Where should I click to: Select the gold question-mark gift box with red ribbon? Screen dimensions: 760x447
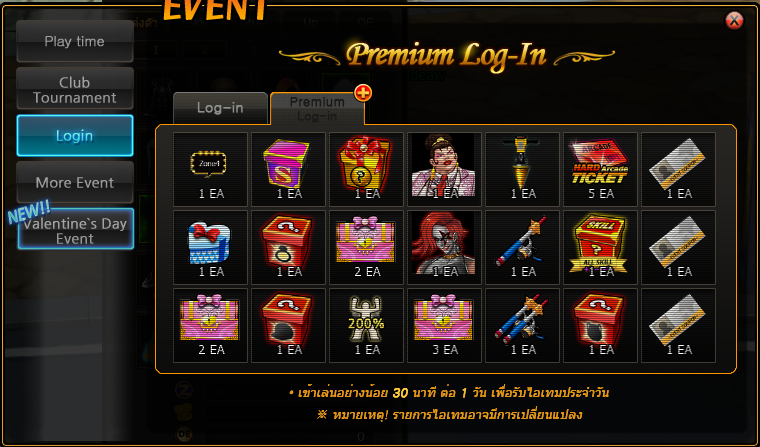point(366,169)
